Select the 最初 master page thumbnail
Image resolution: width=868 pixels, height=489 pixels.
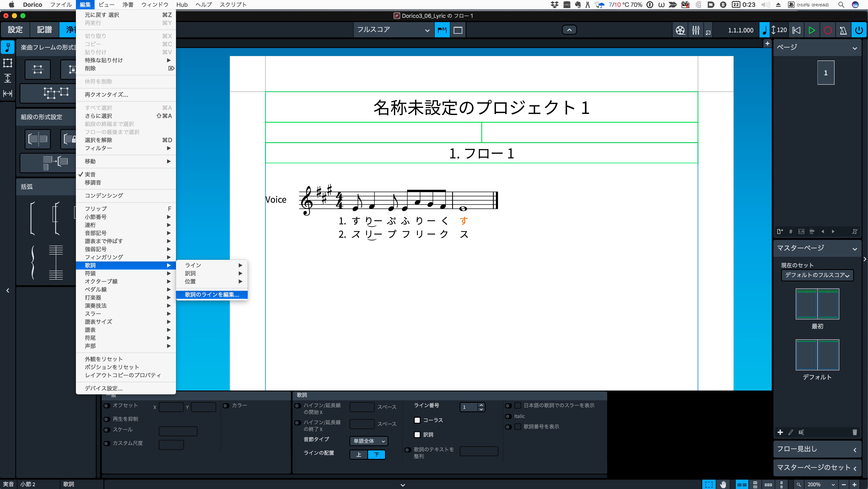(x=817, y=304)
